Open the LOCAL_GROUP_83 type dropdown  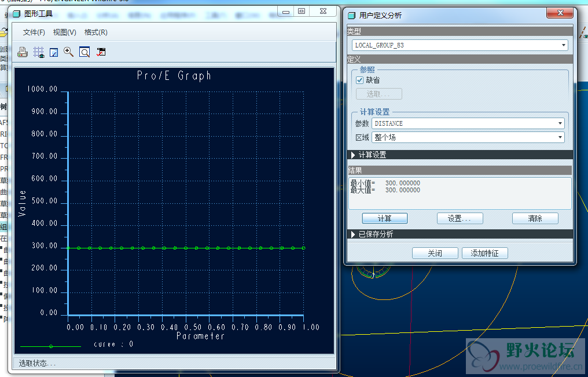coord(460,45)
